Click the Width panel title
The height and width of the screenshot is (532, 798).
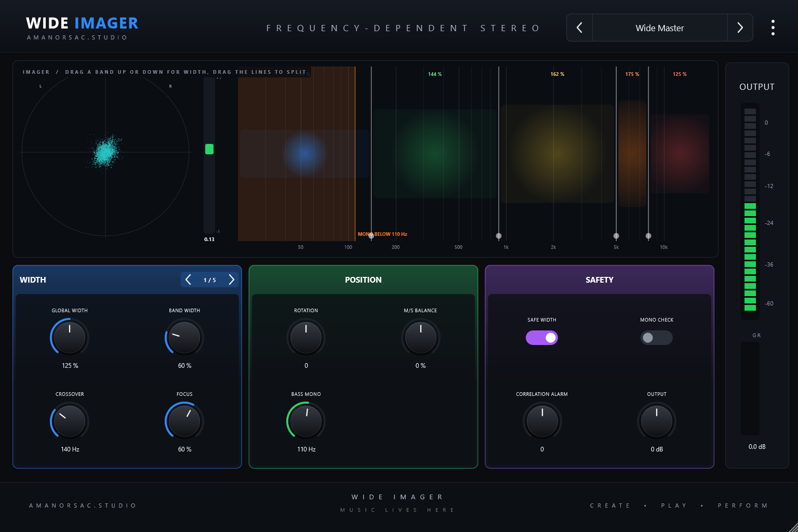33,280
